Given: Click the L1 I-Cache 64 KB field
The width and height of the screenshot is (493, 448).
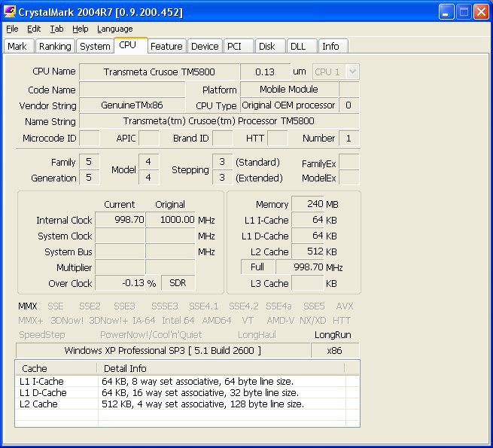Looking at the screenshot, I should (x=308, y=220).
